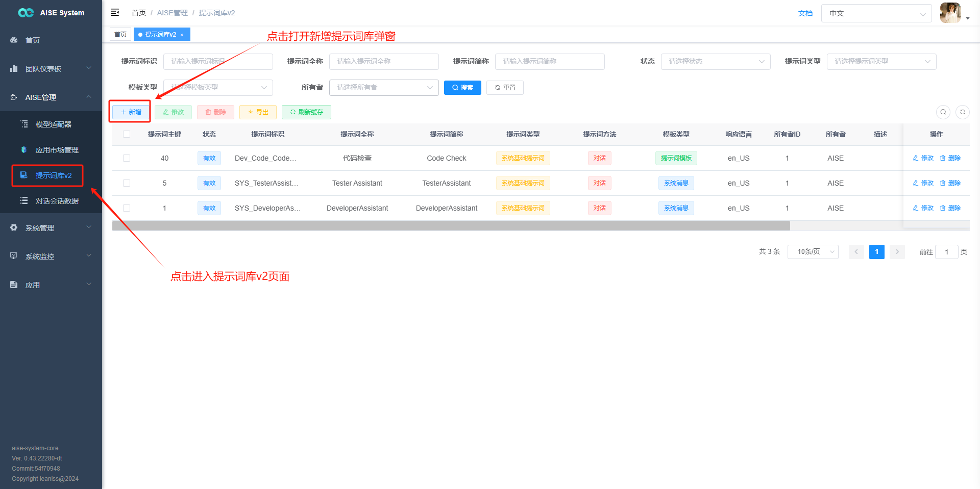Click the 新增 button
Image resolution: width=980 pixels, height=489 pixels.
point(131,112)
